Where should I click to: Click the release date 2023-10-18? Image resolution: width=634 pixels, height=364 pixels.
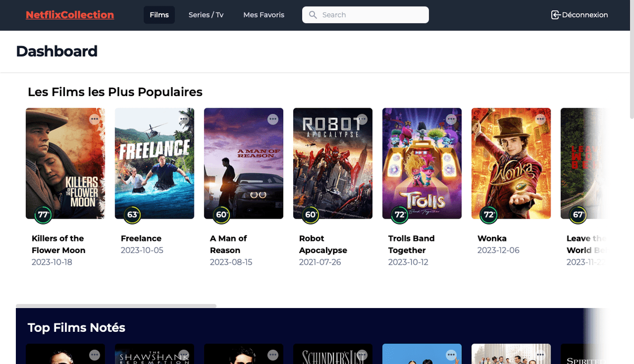coord(52,262)
